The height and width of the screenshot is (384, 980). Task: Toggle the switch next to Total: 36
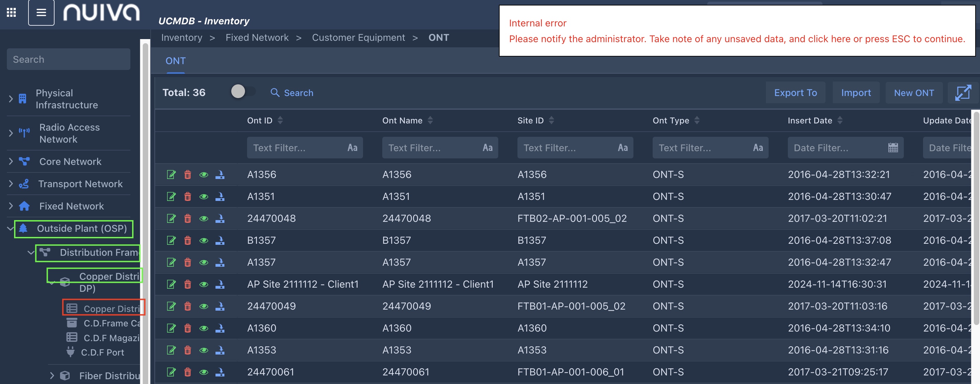(243, 92)
